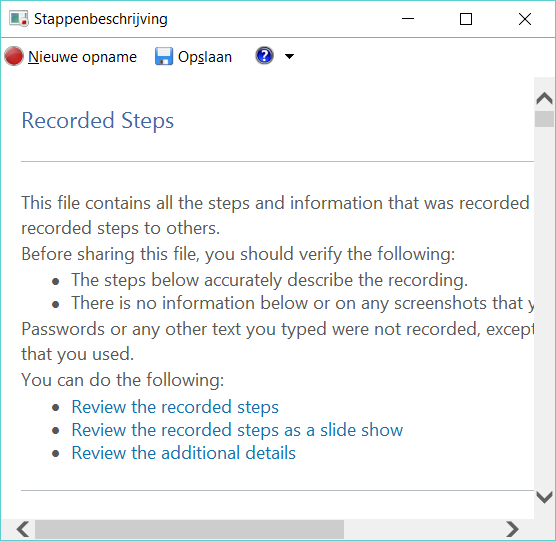Viewport: 556px width, 541px height.
Task: Click the horizontal scrollbar right arrow
Action: click(512, 529)
